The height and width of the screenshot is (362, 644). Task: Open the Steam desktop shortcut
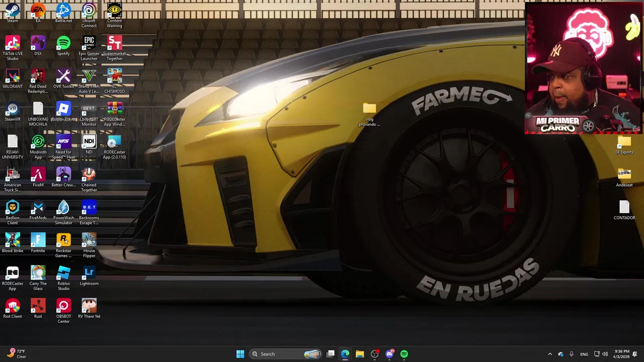point(13,12)
